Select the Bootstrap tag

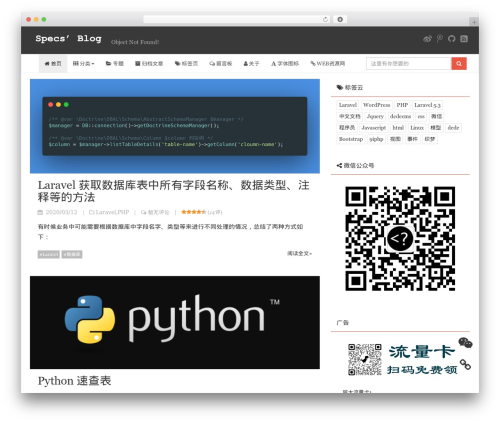click(351, 139)
